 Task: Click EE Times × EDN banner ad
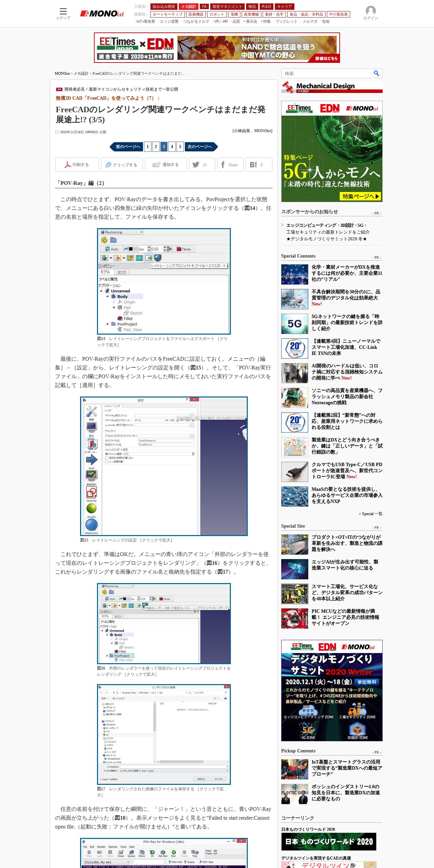click(x=217, y=48)
